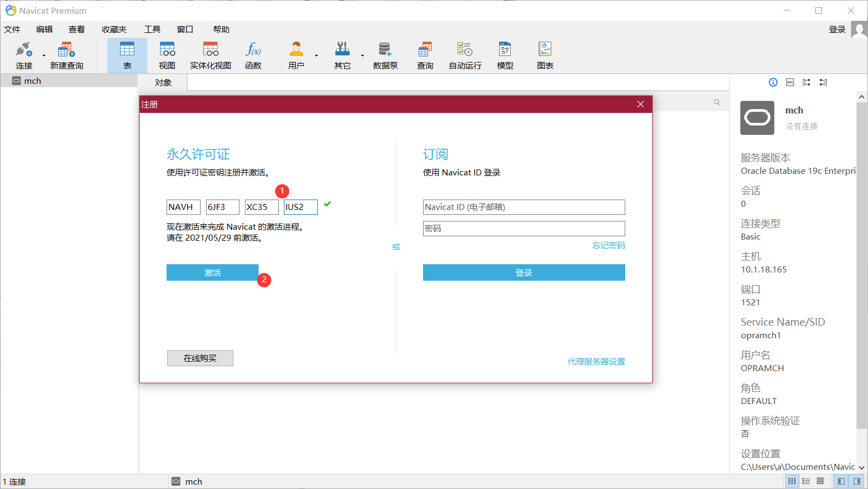The image size is (868, 489).
Task: Click the Login (登录) text at top right
Action: [837, 30]
